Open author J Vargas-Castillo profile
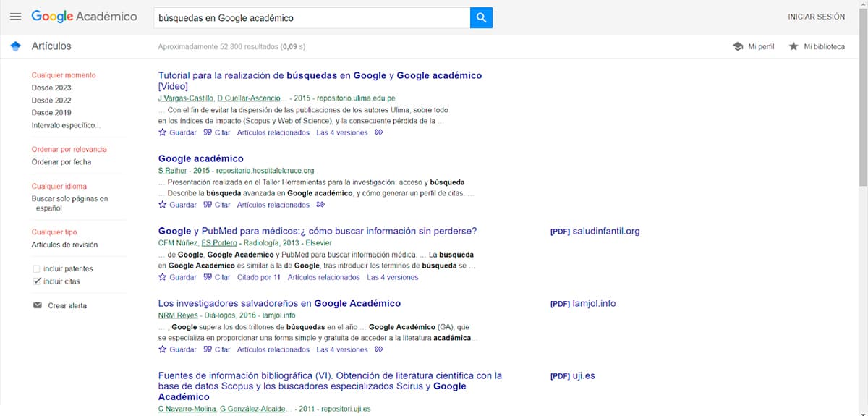The height and width of the screenshot is (416, 868). coord(185,98)
